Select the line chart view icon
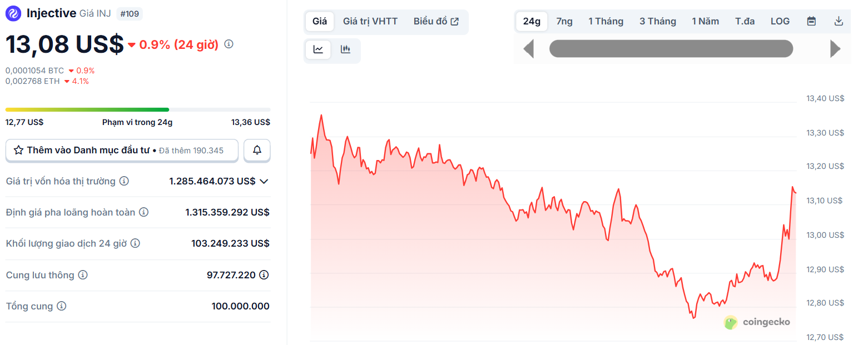Screen dimensions: 868x345 pos(318,49)
